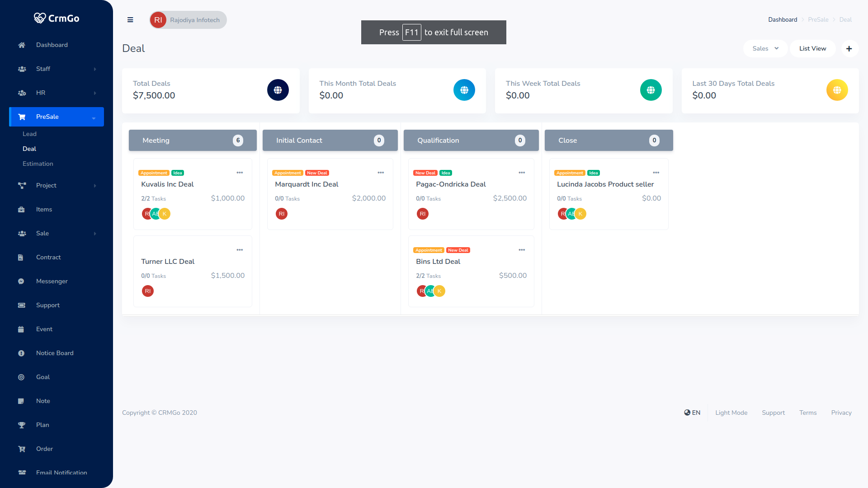Viewport: 868px width, 488px height.
Task: Toggle Light Mode in the footer
Action: [x=731, y=413]
